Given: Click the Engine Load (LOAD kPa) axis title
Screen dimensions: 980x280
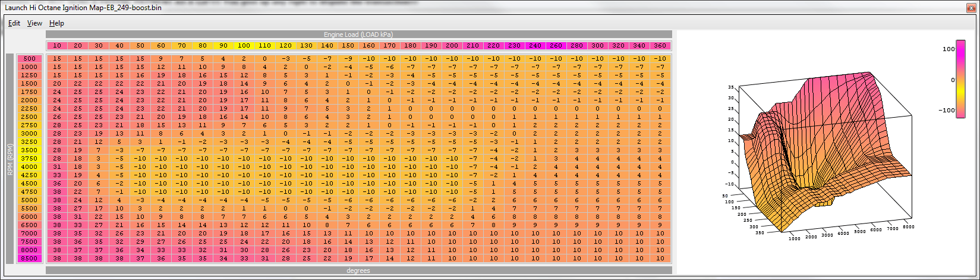Looking at the screenshot, I should 358,34.
